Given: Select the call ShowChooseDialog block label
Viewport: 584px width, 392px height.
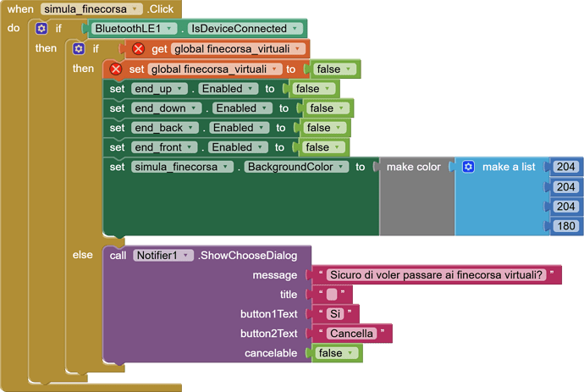Looking at the screenshot, I should [254, 255].
